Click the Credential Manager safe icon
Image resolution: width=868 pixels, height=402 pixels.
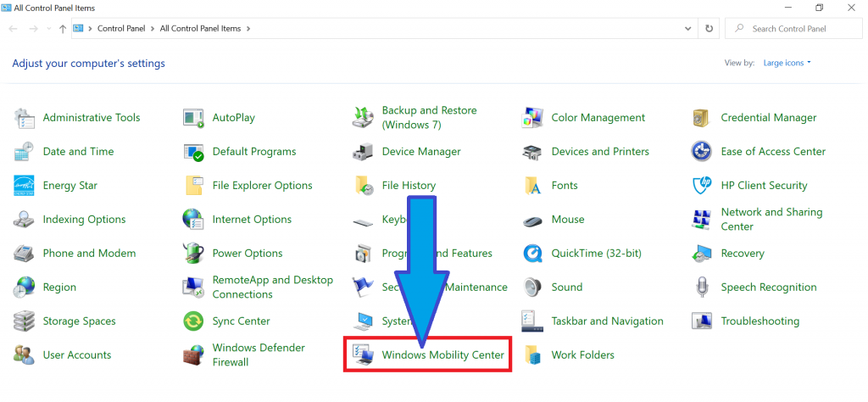pos(701,118)
